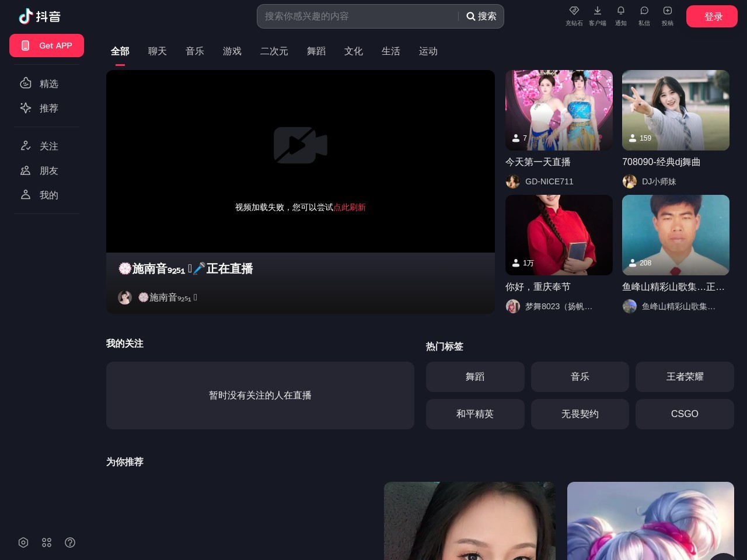Open the settings gear icon at bottom left
747x560 pixels.
click(23, 542)
